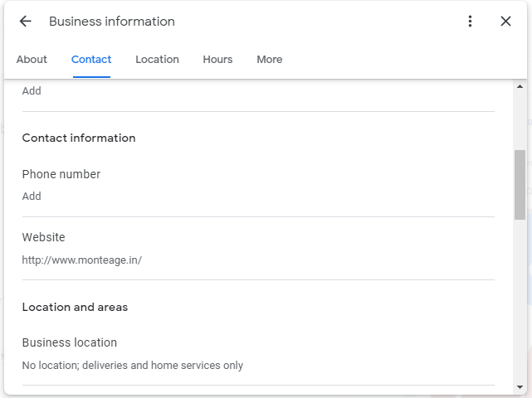
Task: Click the scrollbar down arrow
Action: pyautogui.click(x=520, y=387)
